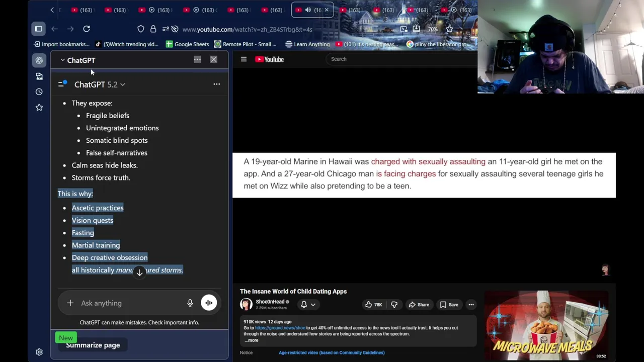Open the history clock sidebar icon
This screenshot has width=644, height=362.
(39, 92)
